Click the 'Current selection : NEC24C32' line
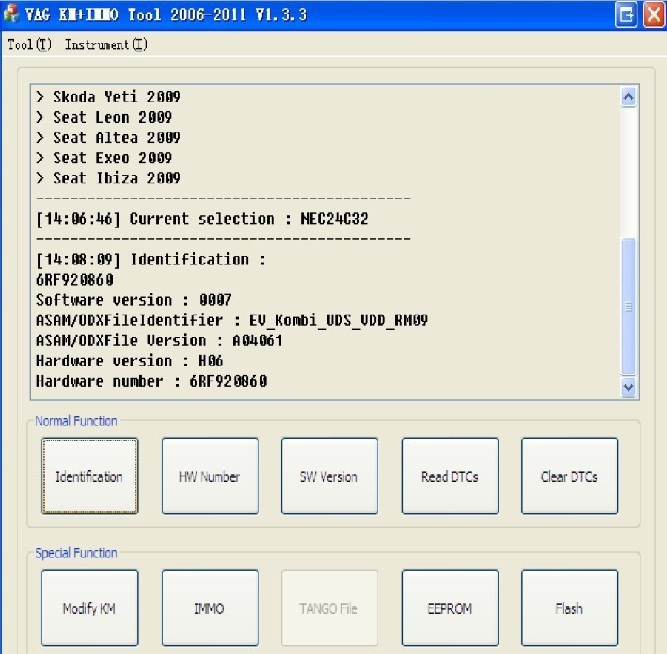Viewport: 667px width, 654px height. pyautogui.click(x=202, y=219)
